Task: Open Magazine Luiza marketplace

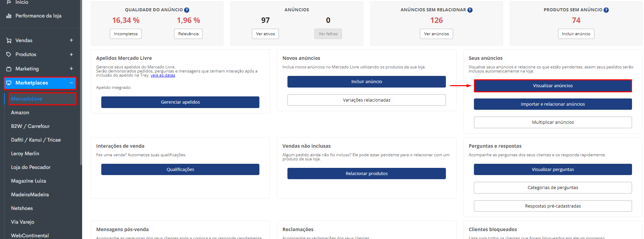Action: pos(28,181)
